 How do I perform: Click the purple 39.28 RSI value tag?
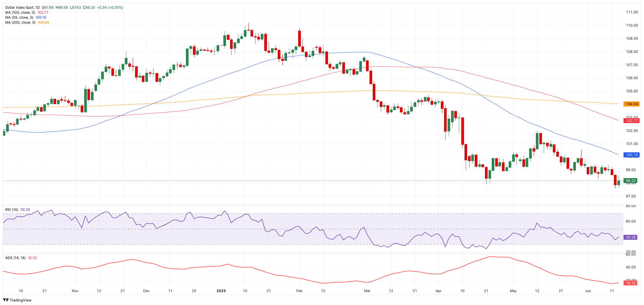point(631,237)
